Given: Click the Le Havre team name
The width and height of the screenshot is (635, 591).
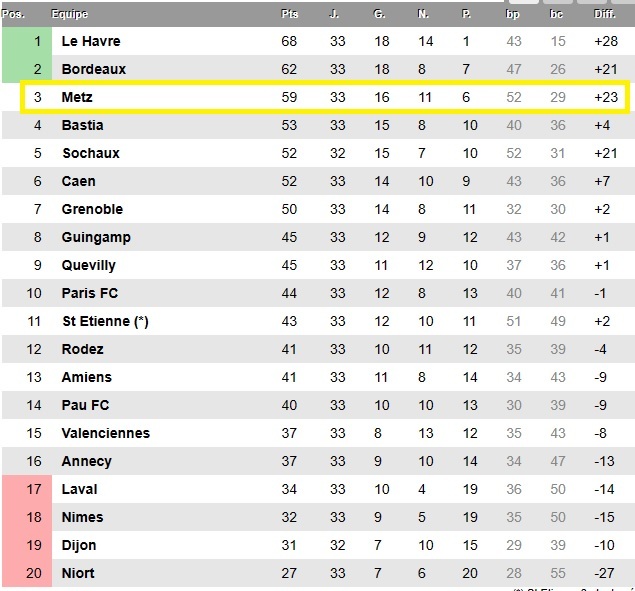Looking at the screenshot, I should coord(90,41).
